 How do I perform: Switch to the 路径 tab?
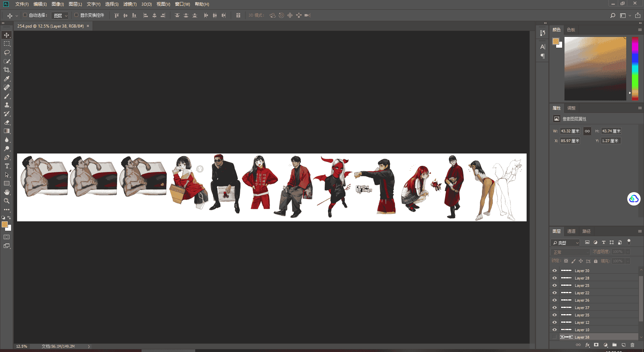click(586, 231)
